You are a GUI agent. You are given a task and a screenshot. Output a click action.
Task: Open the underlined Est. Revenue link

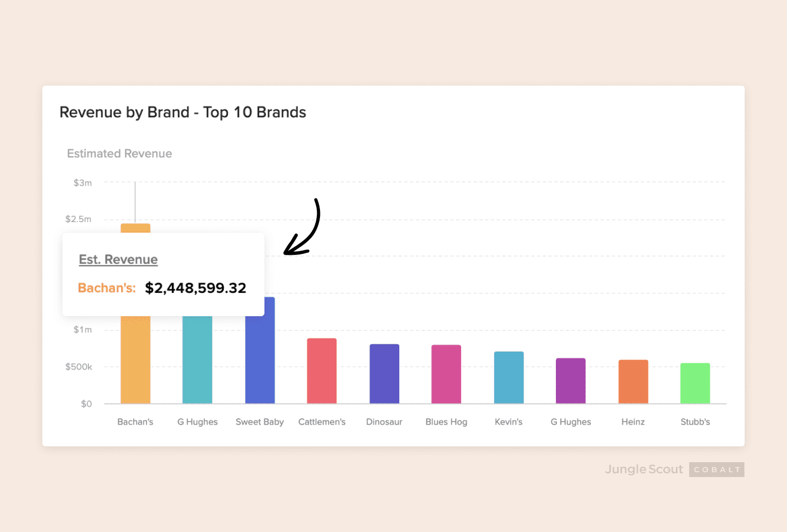click(118, 260)
